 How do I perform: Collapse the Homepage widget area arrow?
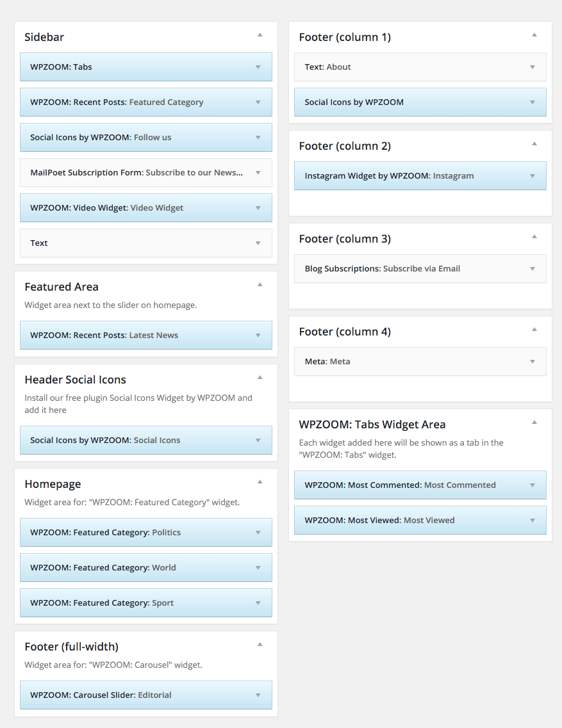click(x=260, y=482)
